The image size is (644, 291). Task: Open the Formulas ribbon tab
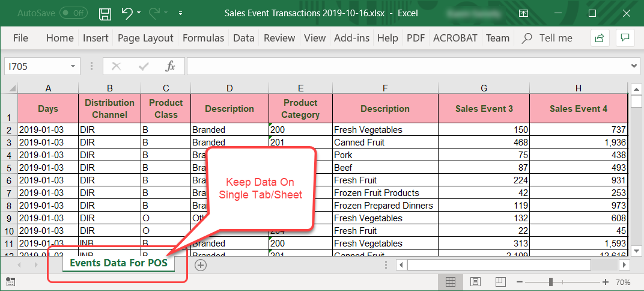203,38
